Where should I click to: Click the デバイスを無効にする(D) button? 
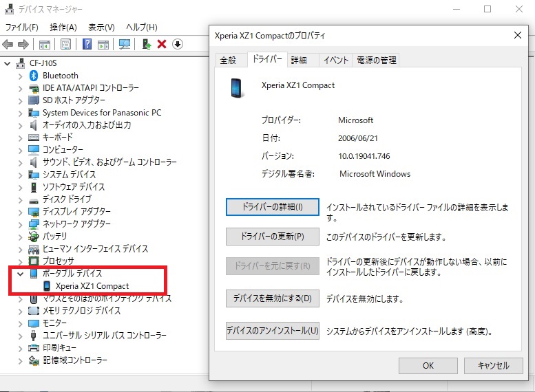click(272, 298)
